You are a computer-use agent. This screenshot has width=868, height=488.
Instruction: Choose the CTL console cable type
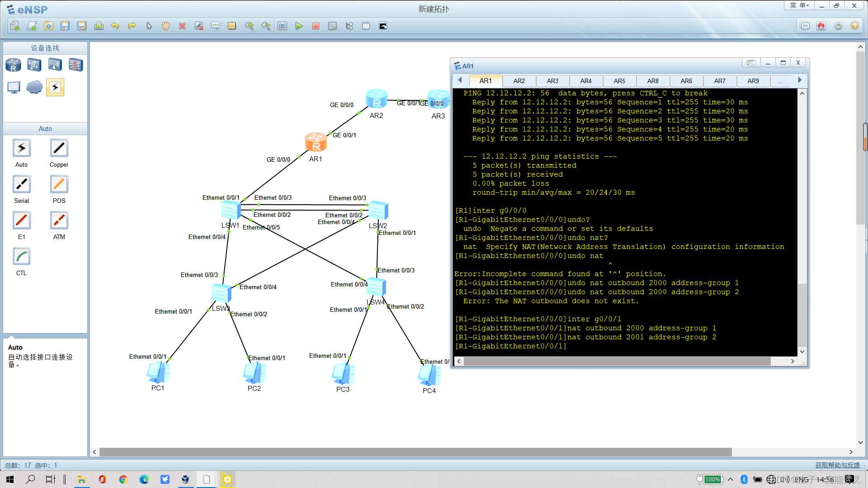[21, 257]
